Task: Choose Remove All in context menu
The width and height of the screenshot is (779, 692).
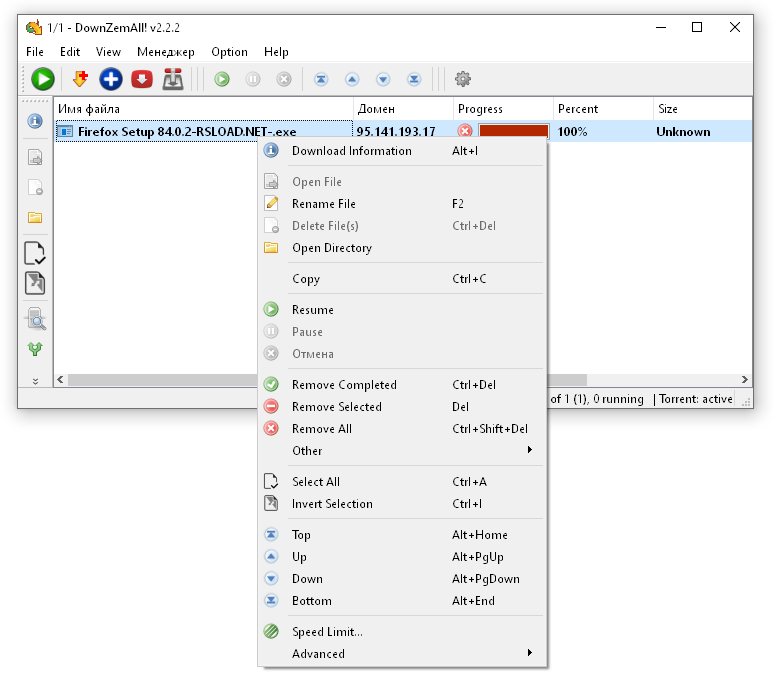Action: click(x=402, y=428)
